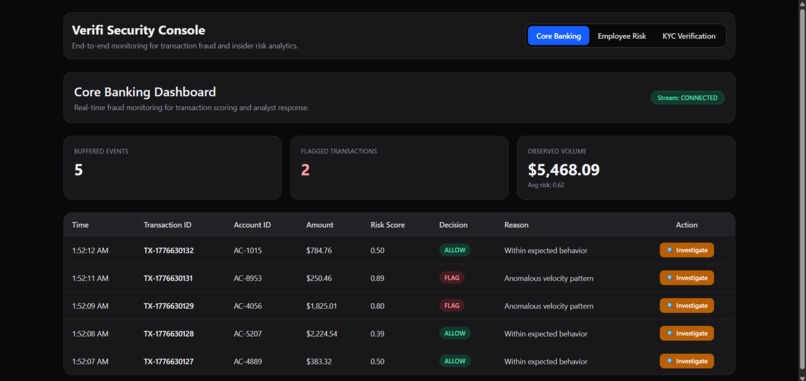This screenshot has width=806, height=381.
Task: Click the $383.32 amount cell
Action: coord(319,361)
